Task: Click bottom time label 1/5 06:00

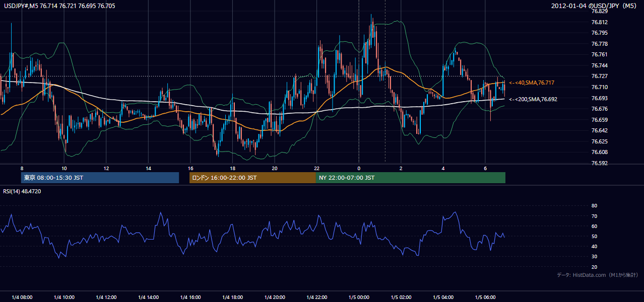Action: 485,297
